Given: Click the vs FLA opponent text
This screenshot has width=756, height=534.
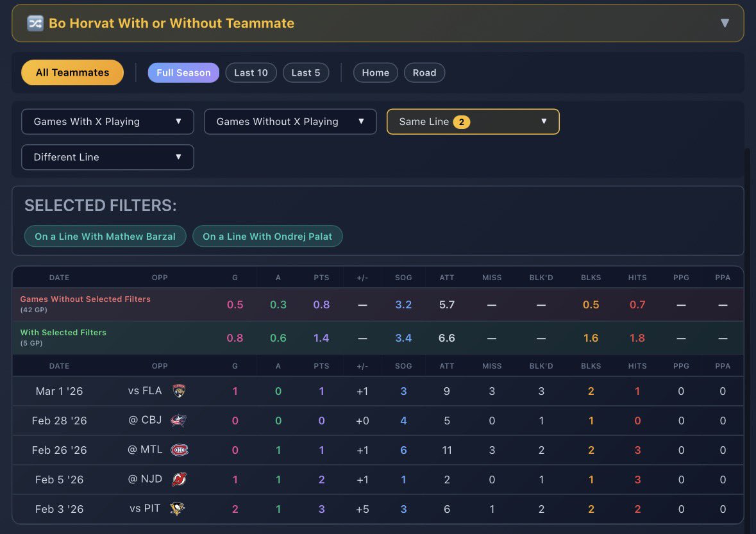Looking at the screenshot, I should click(x=145, y=390).
